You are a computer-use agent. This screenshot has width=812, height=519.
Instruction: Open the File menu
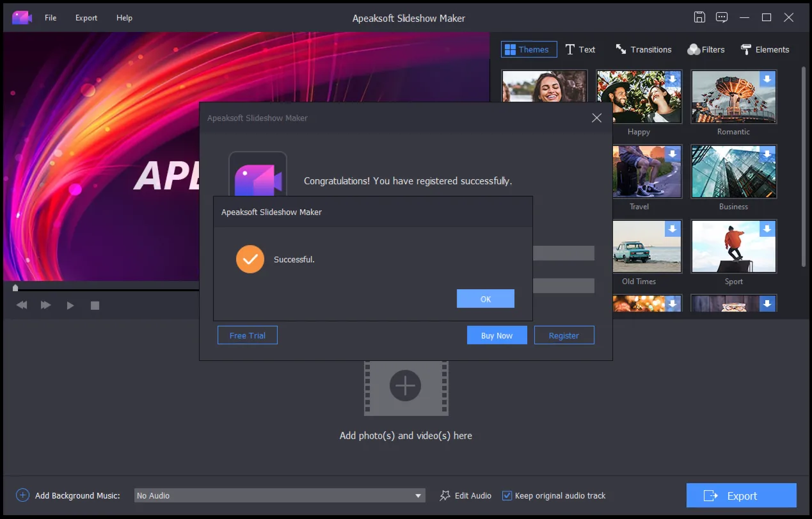(51, 18)
